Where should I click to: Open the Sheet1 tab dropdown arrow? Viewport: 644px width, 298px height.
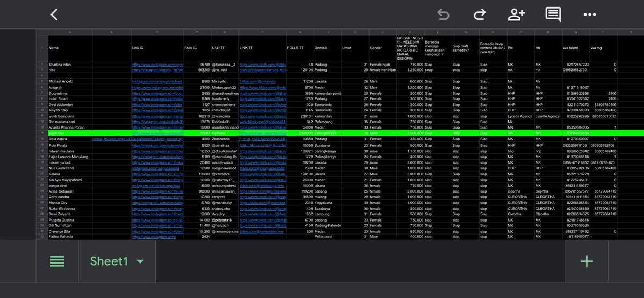[x=140, y=261]
